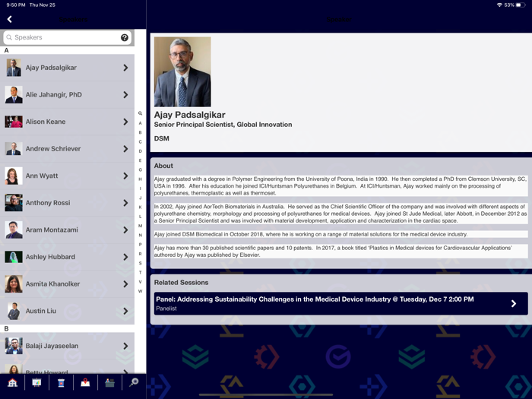Jump to letter S in alphabet index

(140, 263)
